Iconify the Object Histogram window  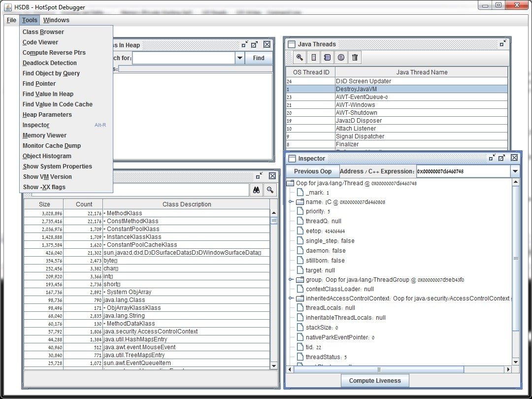[x=259, y=176]
